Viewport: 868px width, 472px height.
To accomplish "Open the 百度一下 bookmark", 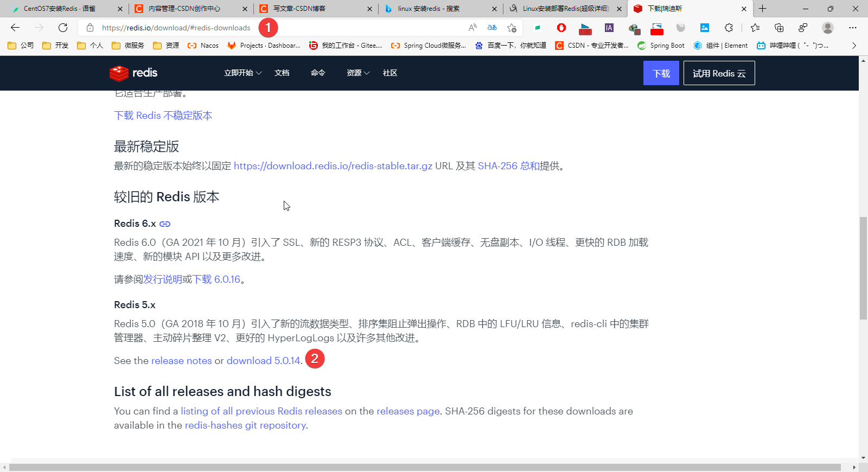I will click(x=510, y=46).
